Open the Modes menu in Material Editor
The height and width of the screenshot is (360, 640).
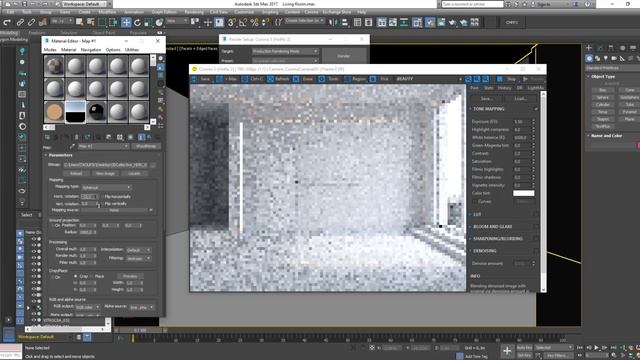(x=50, y=50)
